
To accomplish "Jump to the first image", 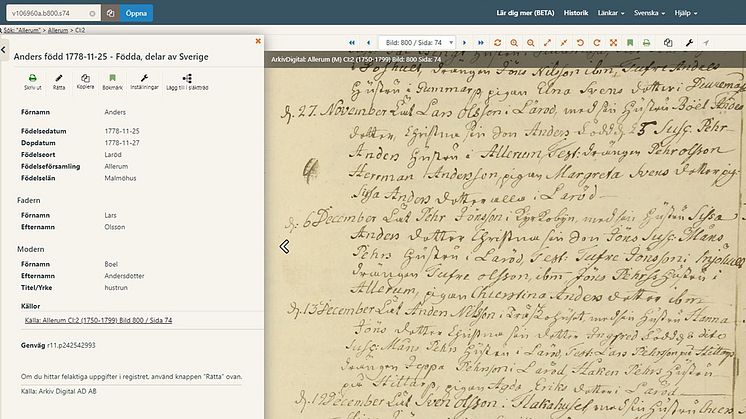I will (352, 43).
